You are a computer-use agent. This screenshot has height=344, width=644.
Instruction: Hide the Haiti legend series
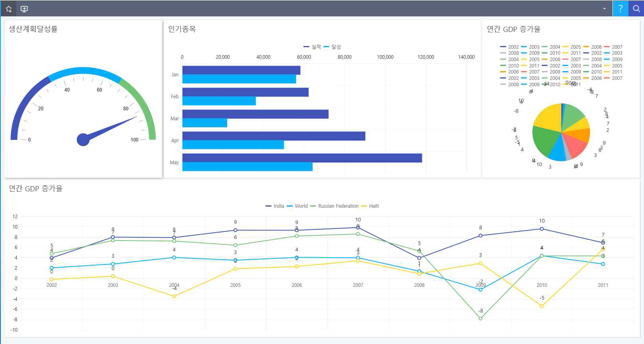[370, 206]
